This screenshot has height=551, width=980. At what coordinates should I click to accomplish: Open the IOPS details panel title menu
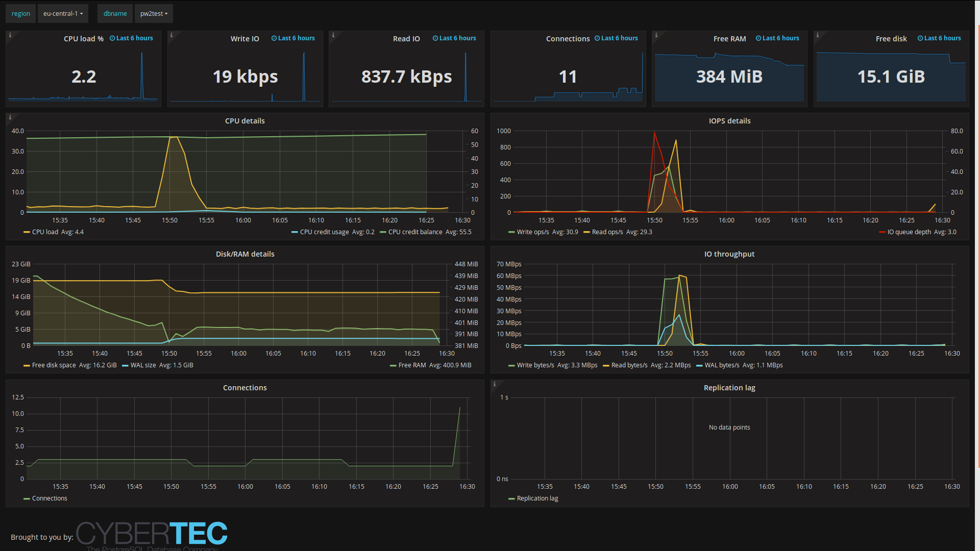pos(729,121)
